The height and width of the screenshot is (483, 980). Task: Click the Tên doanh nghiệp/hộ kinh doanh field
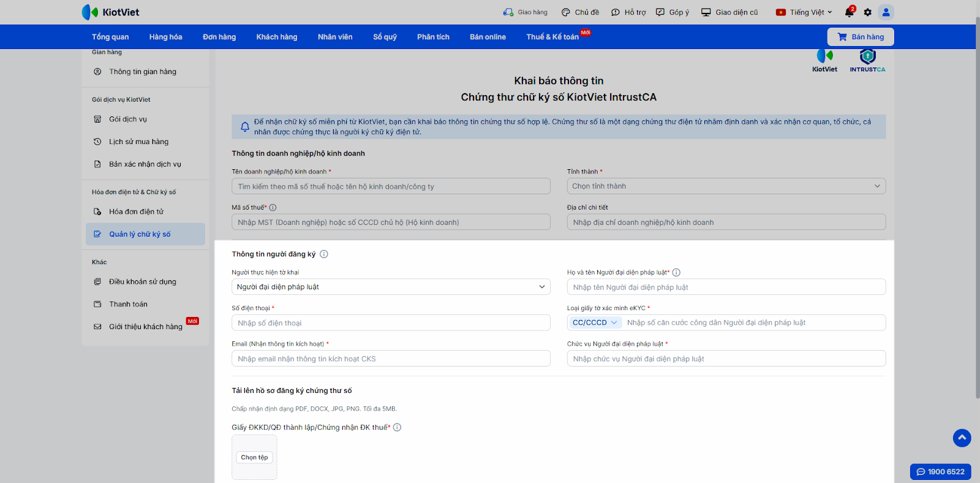pos(391,186)
